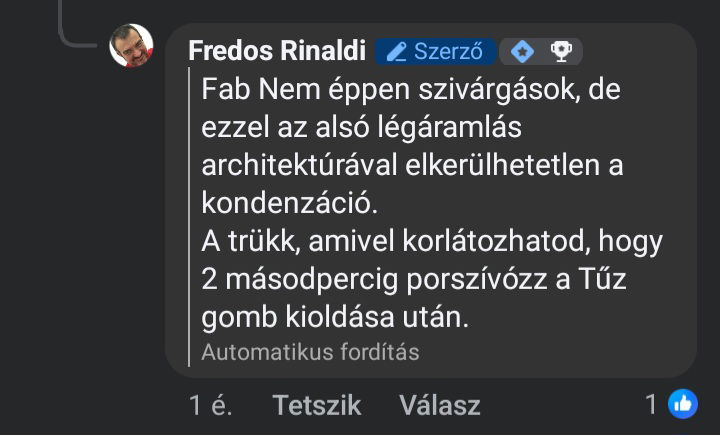Click the Fredos Rinaldi author name

click(x=277, y=51)
